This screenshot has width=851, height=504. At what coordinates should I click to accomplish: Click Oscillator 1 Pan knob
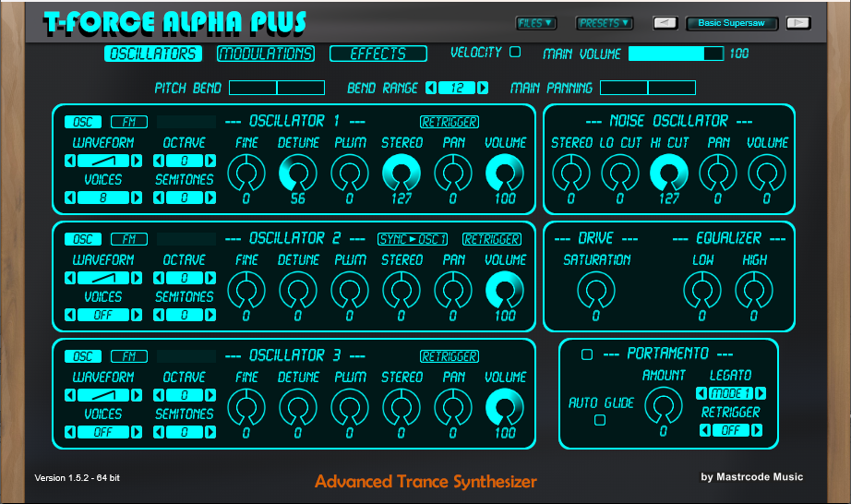click(453, 173)
